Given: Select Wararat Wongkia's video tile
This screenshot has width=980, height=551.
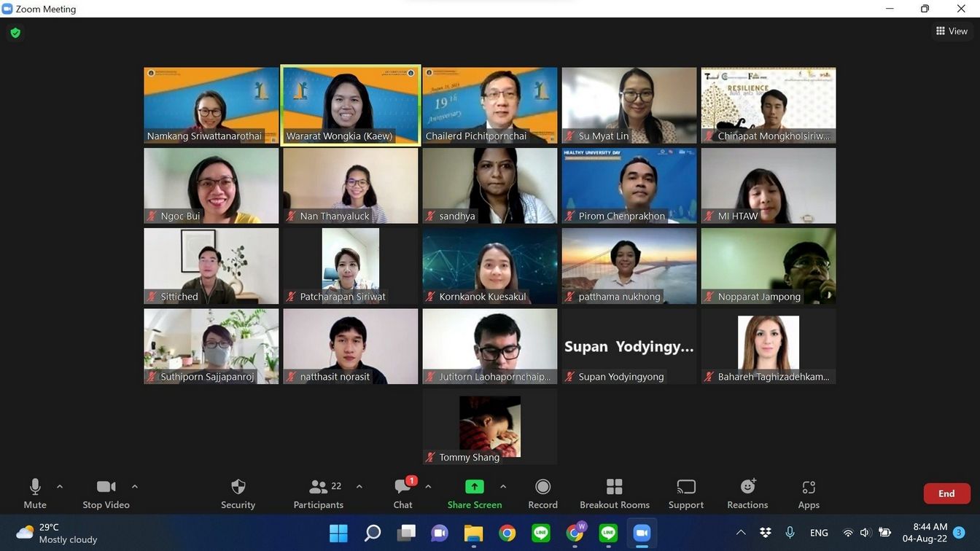Looking at the screenshot, I should click(x=351, y=106).
